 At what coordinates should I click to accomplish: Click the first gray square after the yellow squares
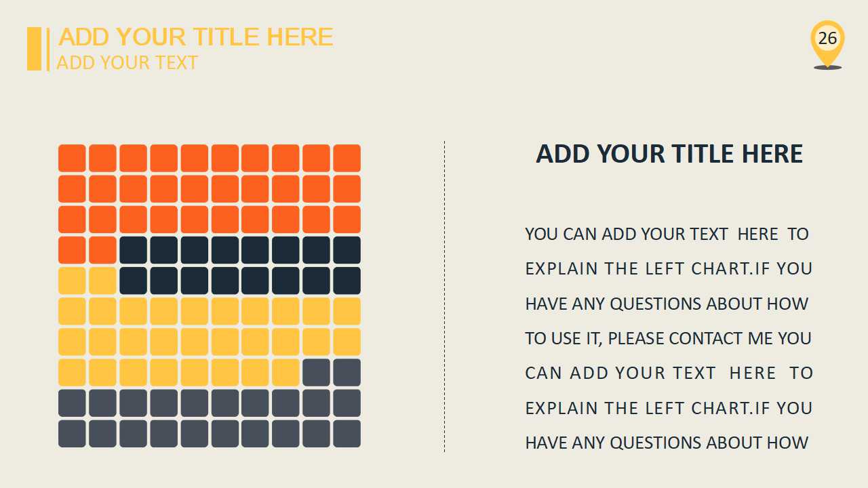pos(316,372)
